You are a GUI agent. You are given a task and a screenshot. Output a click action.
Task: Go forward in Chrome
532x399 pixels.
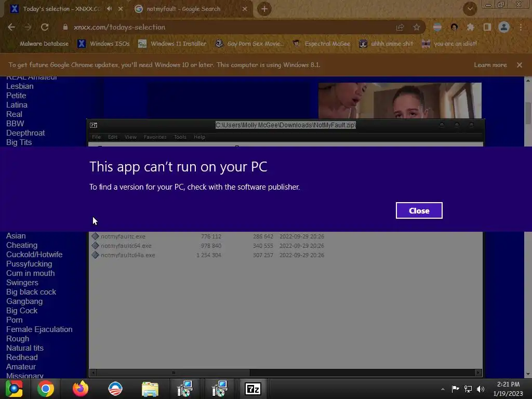(x=28, y=27)
